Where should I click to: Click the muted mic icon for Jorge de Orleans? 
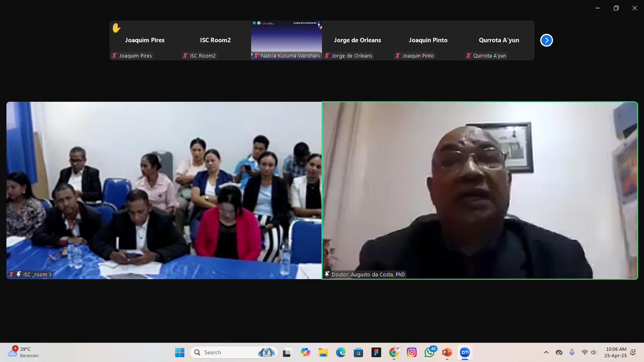point(327,56)
